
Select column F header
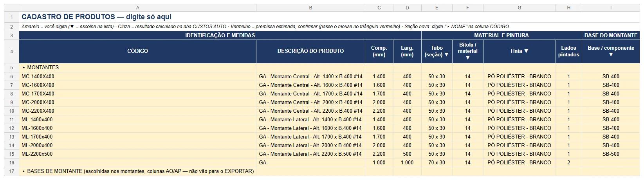[x=467, y=8]
